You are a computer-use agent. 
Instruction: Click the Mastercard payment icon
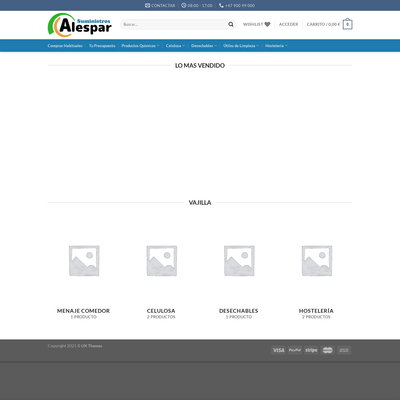[x=327, y=350]
